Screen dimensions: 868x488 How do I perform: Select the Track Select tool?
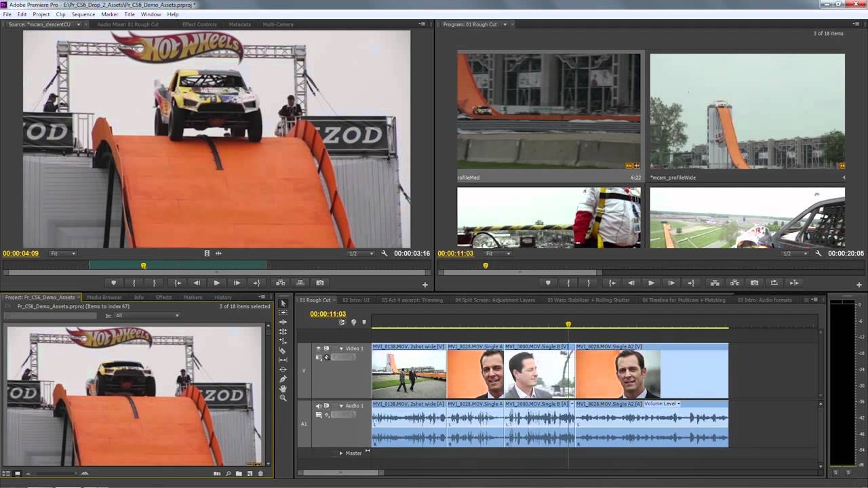tap(283, 312)
